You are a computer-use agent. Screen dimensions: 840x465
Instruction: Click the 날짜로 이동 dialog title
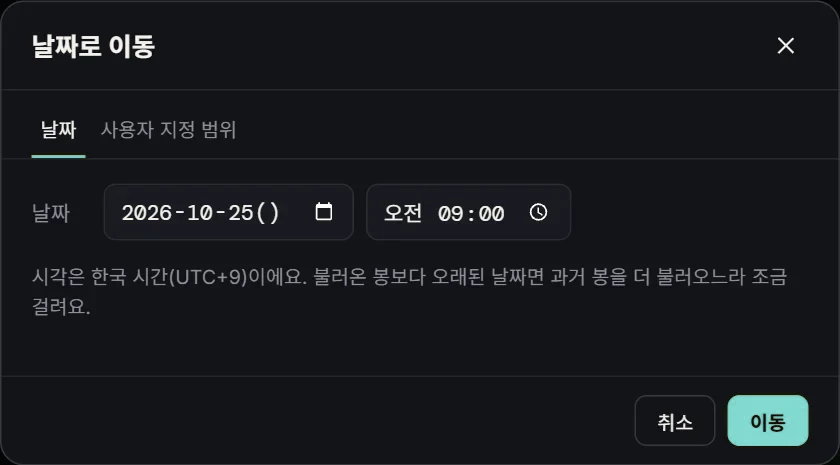tap(94, 46)
